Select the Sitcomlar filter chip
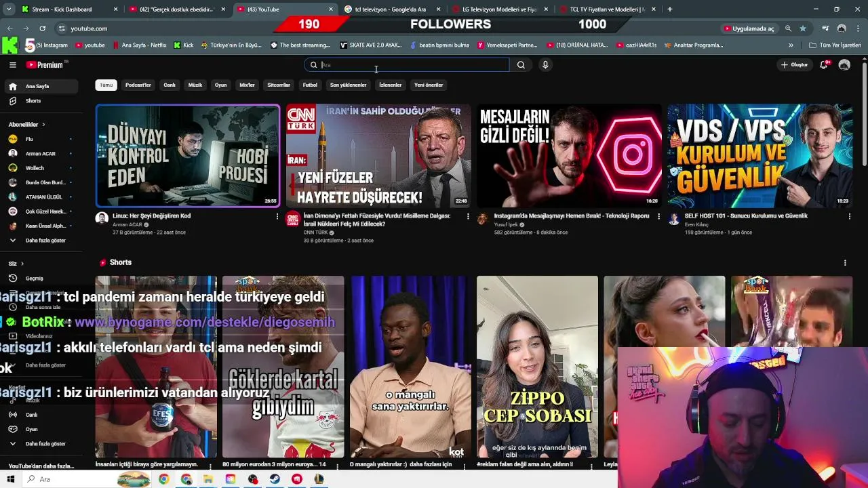868x488 pixels. pyautogui.click(x=279, y=85)
